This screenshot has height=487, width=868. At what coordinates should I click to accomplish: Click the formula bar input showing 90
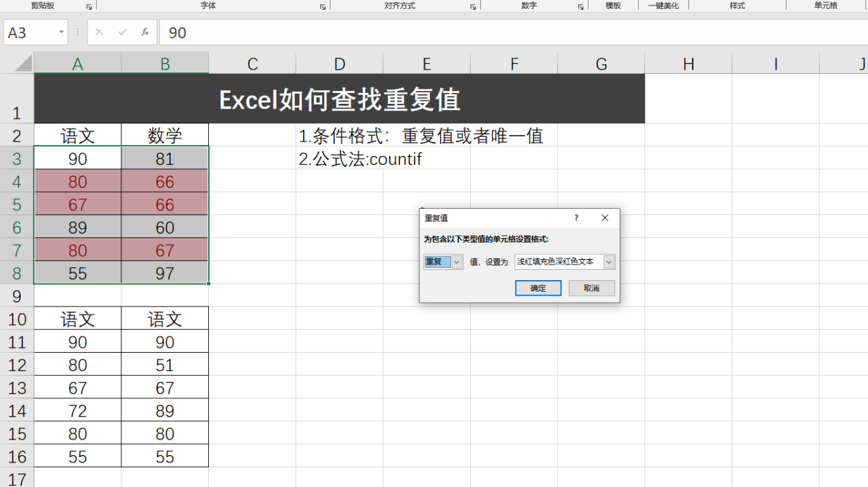[x=513, y=32]
